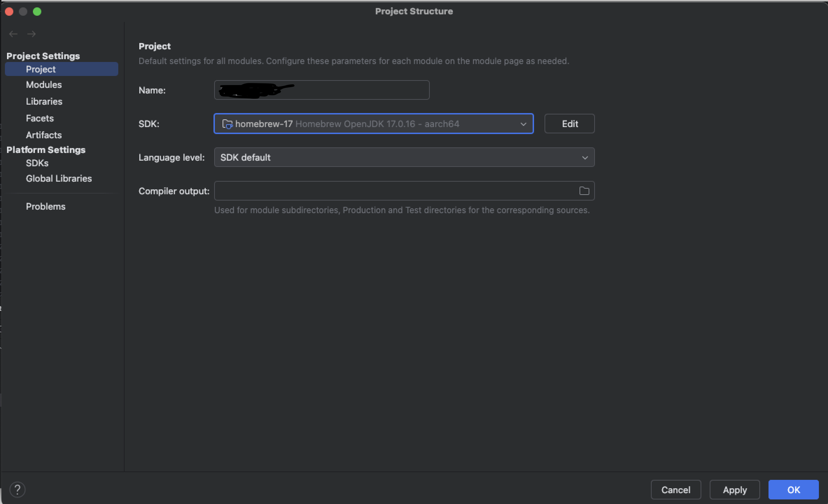The height and width of the screenshot is (504, 828).
Task: Confirm with the OK button
Action: pos(793,490)
